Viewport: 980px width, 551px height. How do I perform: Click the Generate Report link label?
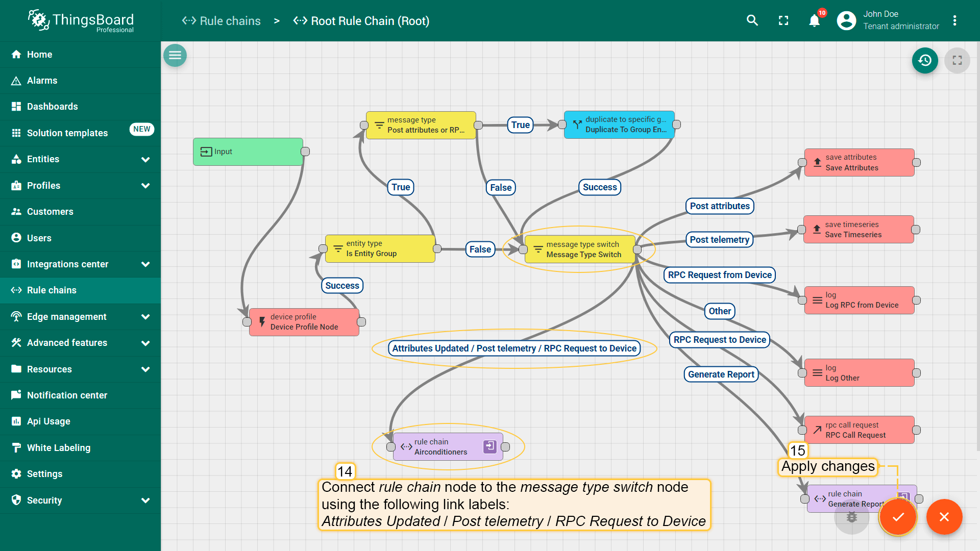point(721,374)
